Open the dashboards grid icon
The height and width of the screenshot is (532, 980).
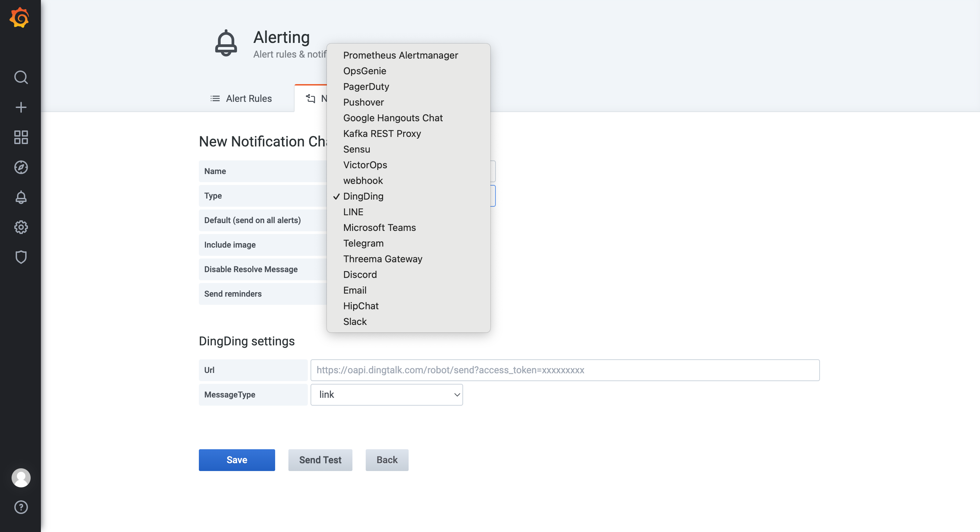20,137
